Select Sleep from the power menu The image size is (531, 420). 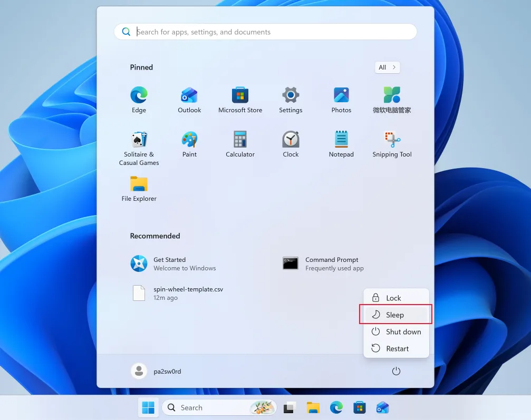395,314
